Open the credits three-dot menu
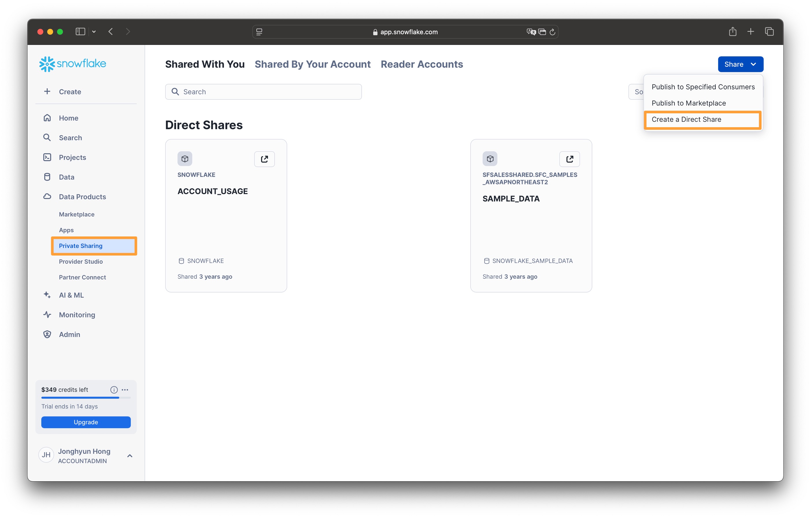This screenshot has height=518, width=812. click(125, 390)
